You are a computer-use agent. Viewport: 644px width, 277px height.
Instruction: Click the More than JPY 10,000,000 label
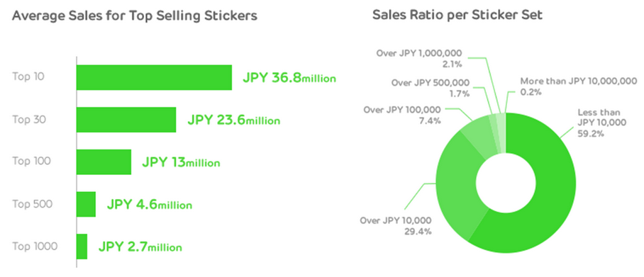coord(578,86)
